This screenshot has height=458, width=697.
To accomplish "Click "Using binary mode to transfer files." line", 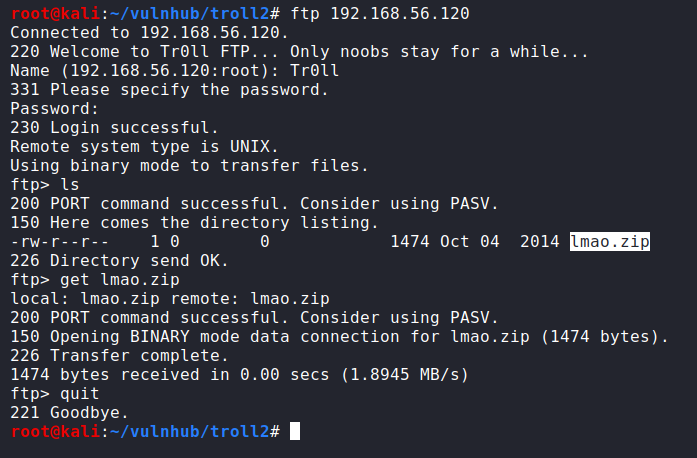I will pyautogui.click(x=188, y=165).
